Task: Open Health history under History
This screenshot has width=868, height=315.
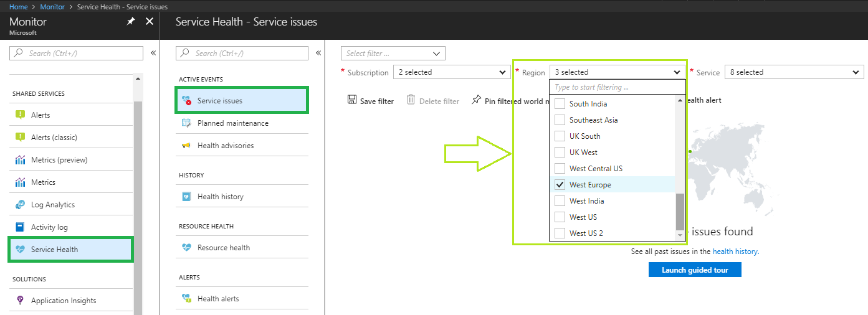Action: [242, 197]
